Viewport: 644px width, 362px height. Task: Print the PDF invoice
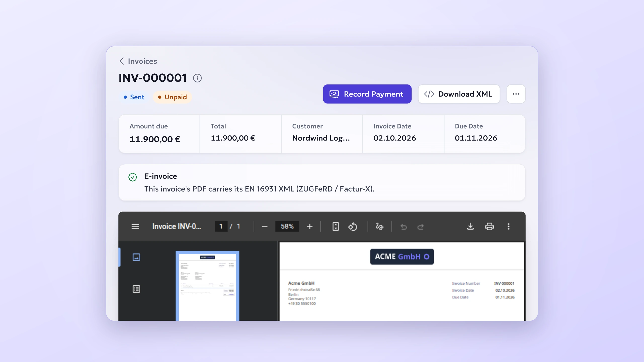[489, 227]
